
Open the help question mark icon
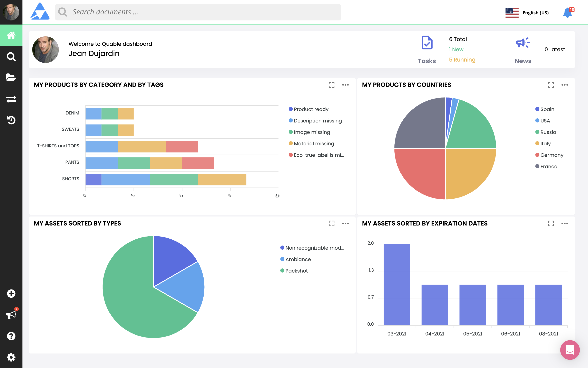(11, 336)
